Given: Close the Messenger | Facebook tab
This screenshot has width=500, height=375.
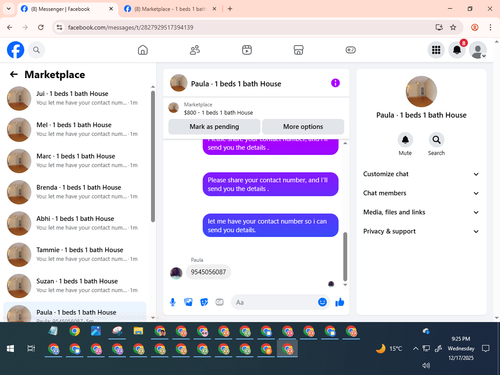Looking at the screenshot, I should point(111,9).
